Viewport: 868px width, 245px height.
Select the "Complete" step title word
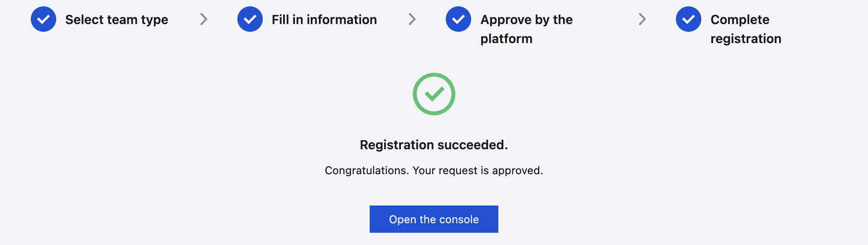pyautogui.click(x=740, y=20)
